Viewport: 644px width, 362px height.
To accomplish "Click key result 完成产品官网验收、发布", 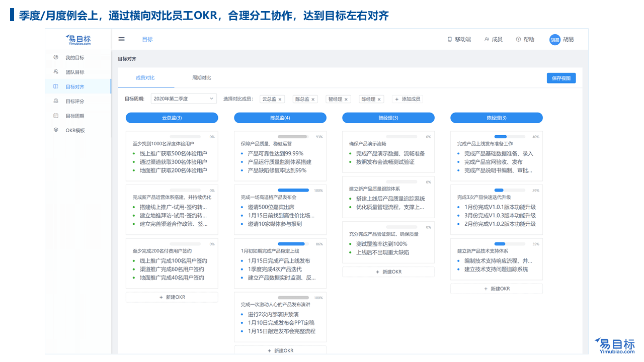I will point(494,162).
